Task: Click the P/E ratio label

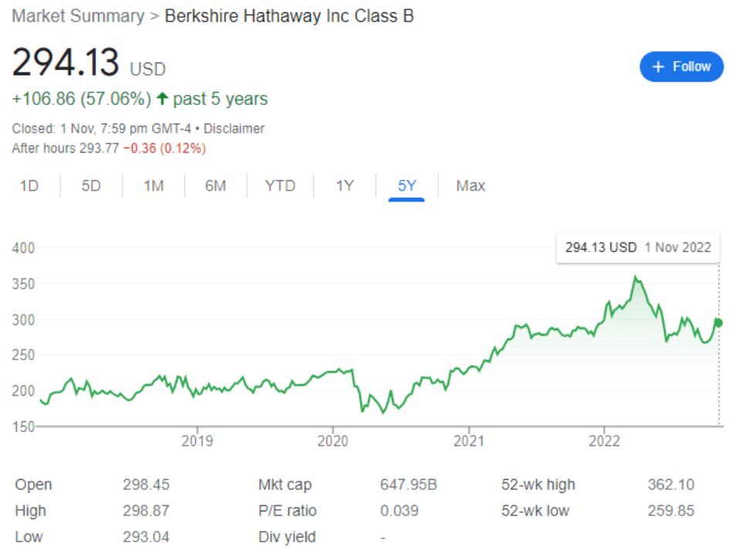Action: pos(287,511)
